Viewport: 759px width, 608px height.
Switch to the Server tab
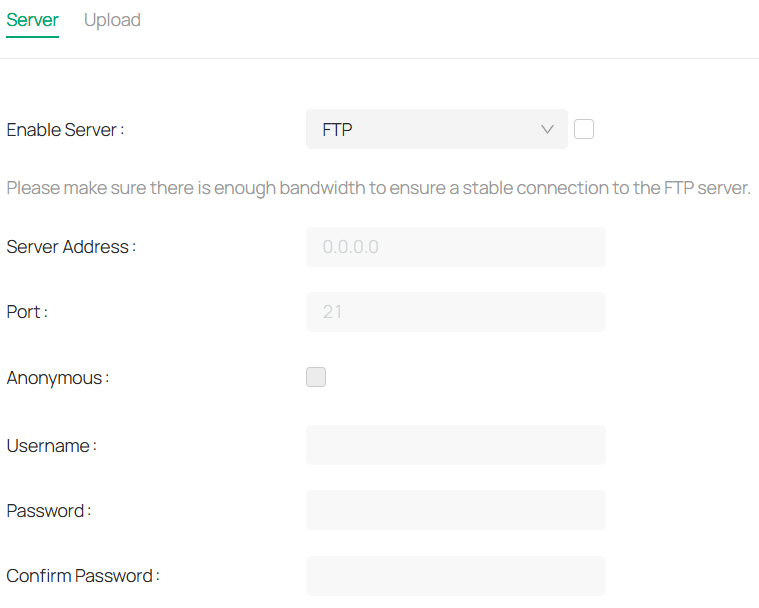(32, 20)
